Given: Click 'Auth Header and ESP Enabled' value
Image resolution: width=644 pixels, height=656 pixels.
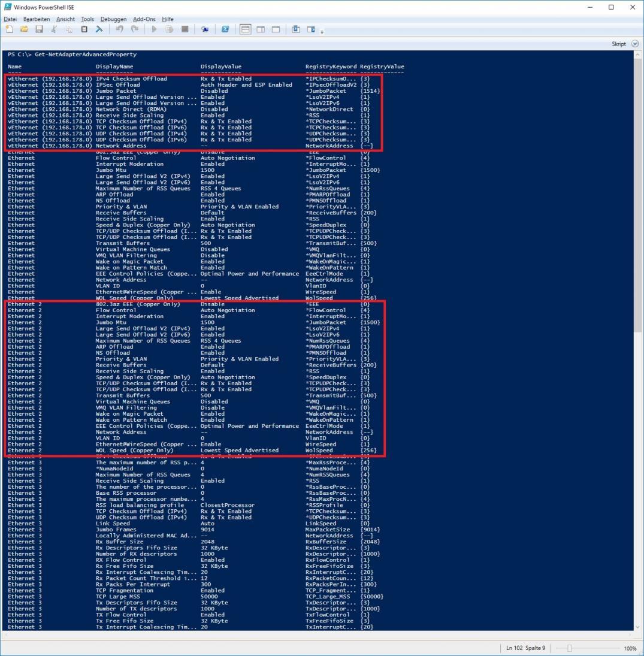Looking at the screenshot, I should [246, 85].
